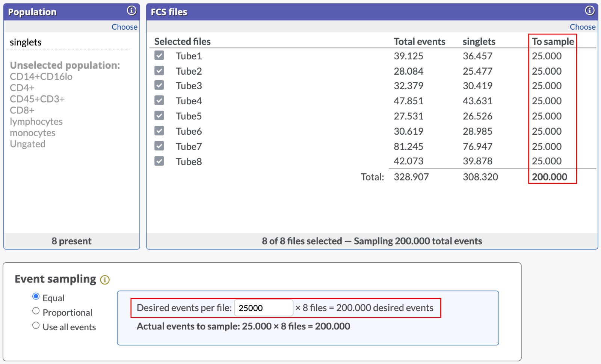
Task: Select Proportional event sampling option
Action: (x=36, y=311)
